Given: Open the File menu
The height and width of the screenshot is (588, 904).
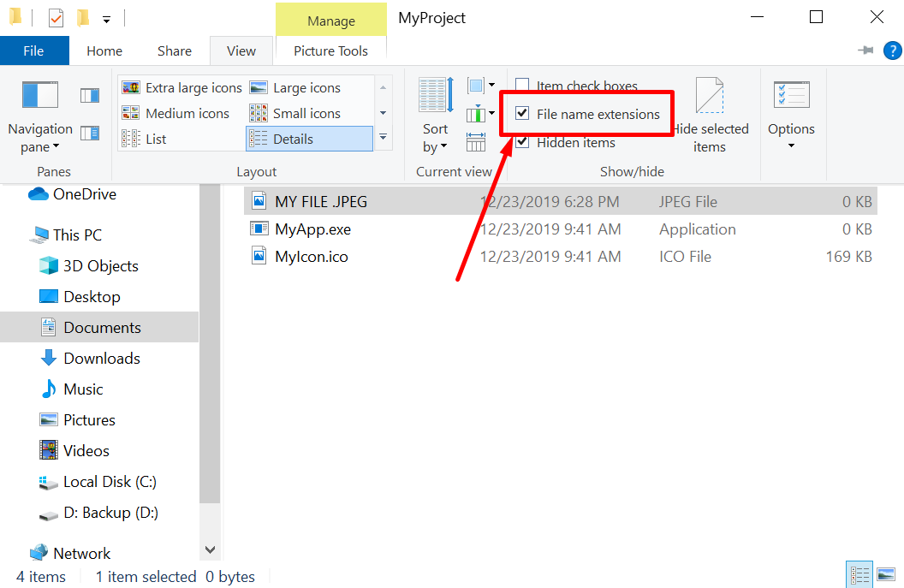Looking at the screenshot, I should (34, 50).
